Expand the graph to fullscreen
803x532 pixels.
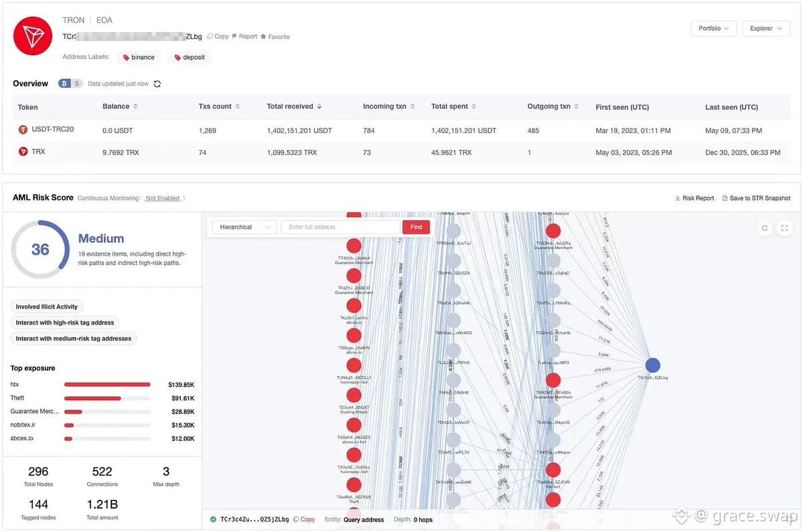tap(784, 228)
